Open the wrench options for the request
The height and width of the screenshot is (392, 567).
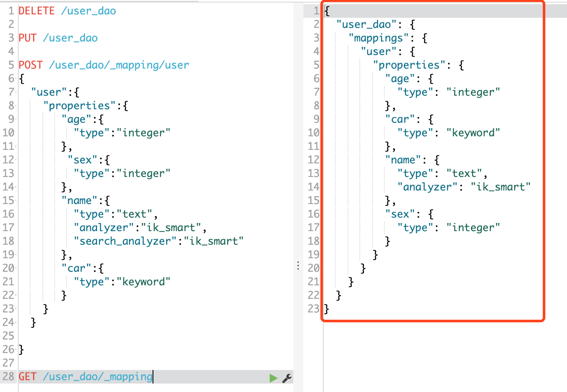click(x=287, y=378)
